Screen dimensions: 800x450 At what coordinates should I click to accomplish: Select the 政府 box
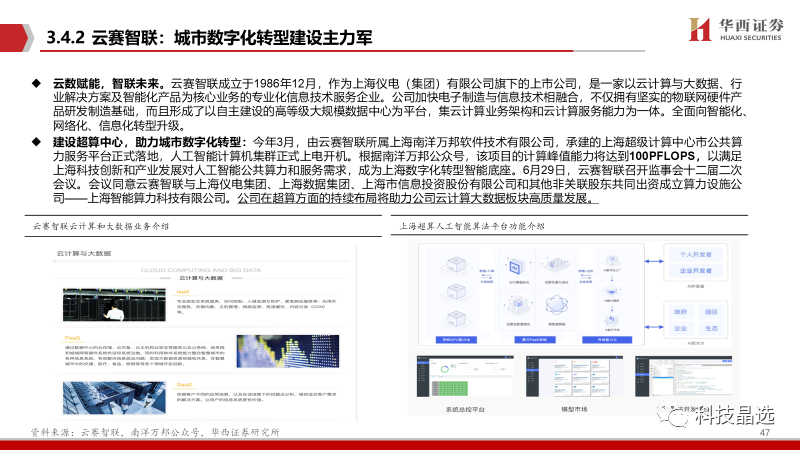pyautogui.click(x=681, y=311)
